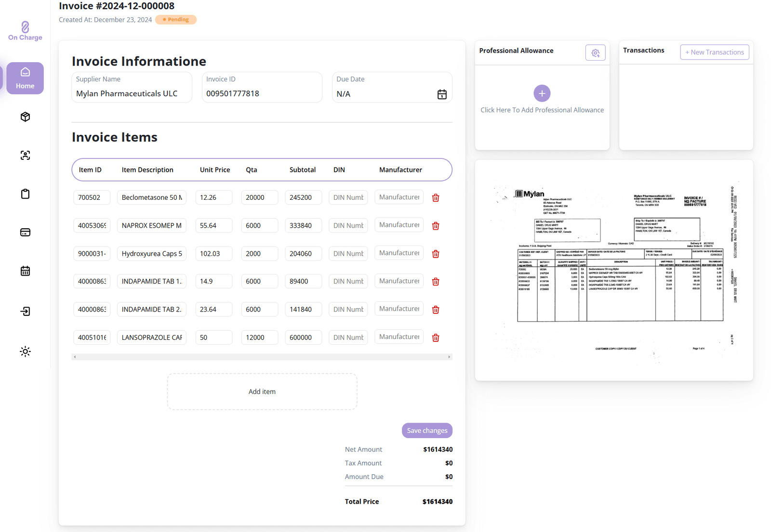Edit unit price 12.26 field
Image resolution: width=771 pixels, height=532 pixels.
pyautogui.click(x=214, y=197)
